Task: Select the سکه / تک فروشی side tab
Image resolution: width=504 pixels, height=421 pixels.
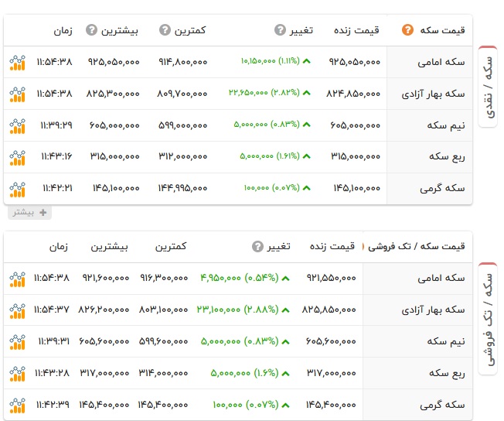Action: tap(489, 319)
